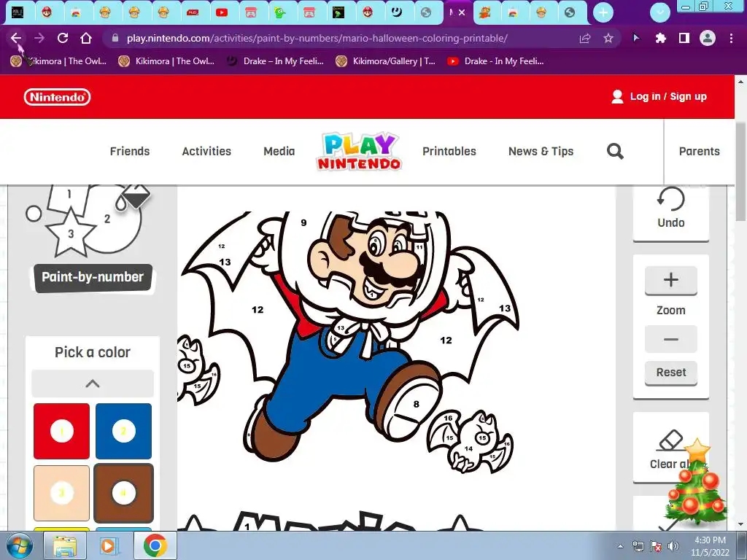The width and height of the screenshot is (747, 560).
Task: Open the Extensions puzzle icon
Action: coord(660,38)
